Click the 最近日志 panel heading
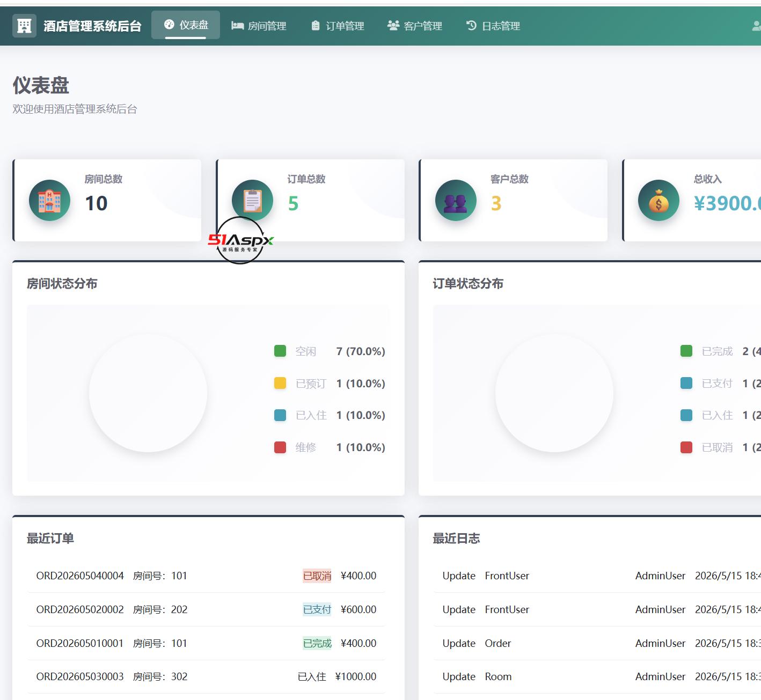 tap(457, 539)
